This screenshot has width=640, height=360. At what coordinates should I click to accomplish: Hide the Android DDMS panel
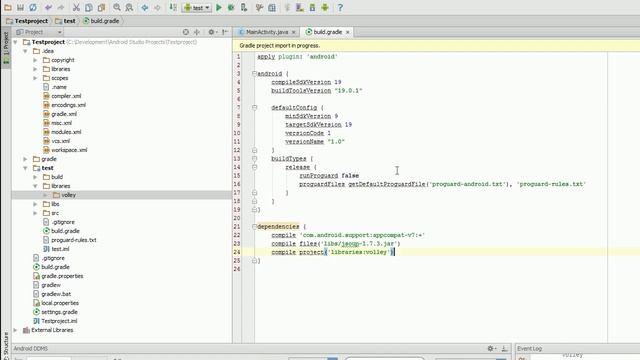pos(504,348)
